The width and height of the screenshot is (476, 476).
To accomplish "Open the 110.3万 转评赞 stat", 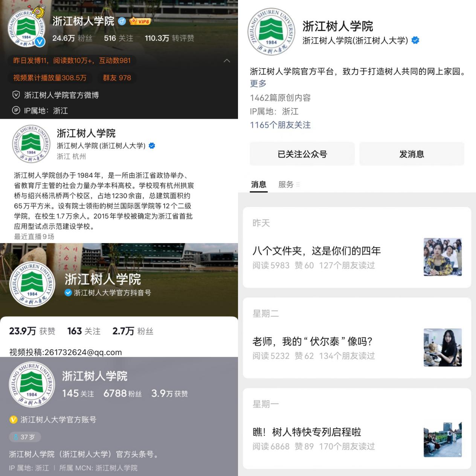I will [169, 38].
